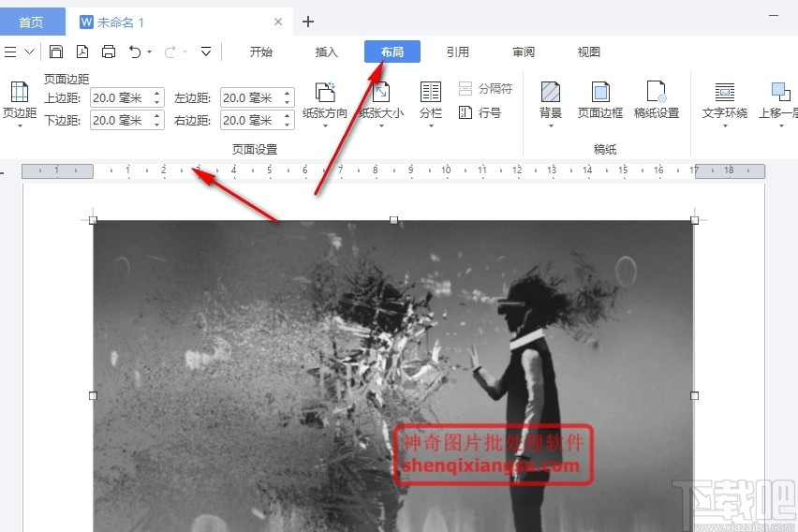
Task: Expand the 分栏 dropdown arrow
Action: point(431,126)
